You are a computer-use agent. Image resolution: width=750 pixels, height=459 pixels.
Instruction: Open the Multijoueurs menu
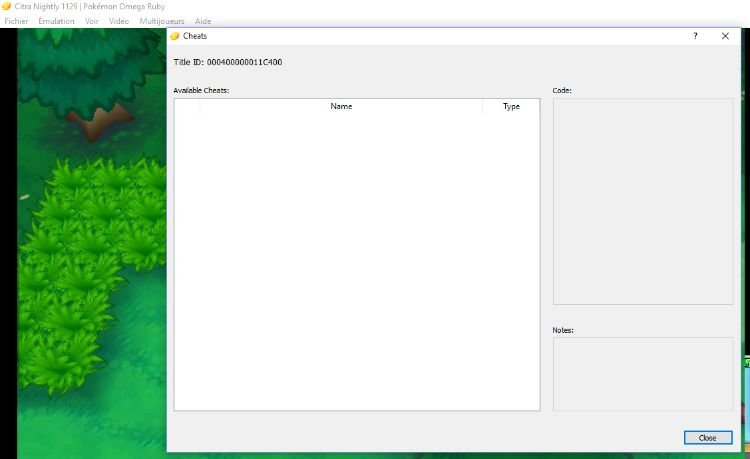point(162,21)
